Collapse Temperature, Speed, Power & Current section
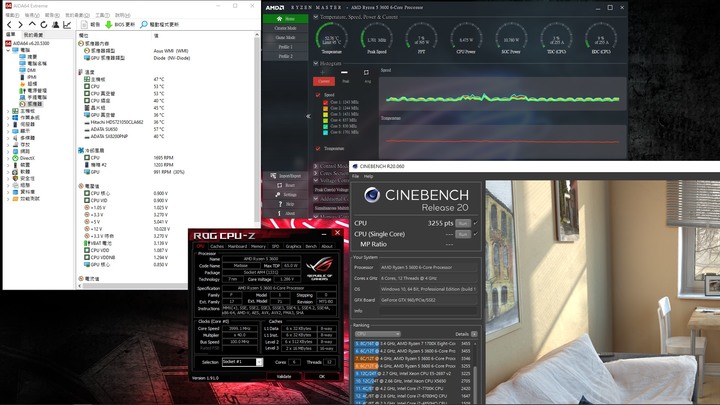Image resolution: width=720 pixels, height=405 pixels. (x=315, y=17)
